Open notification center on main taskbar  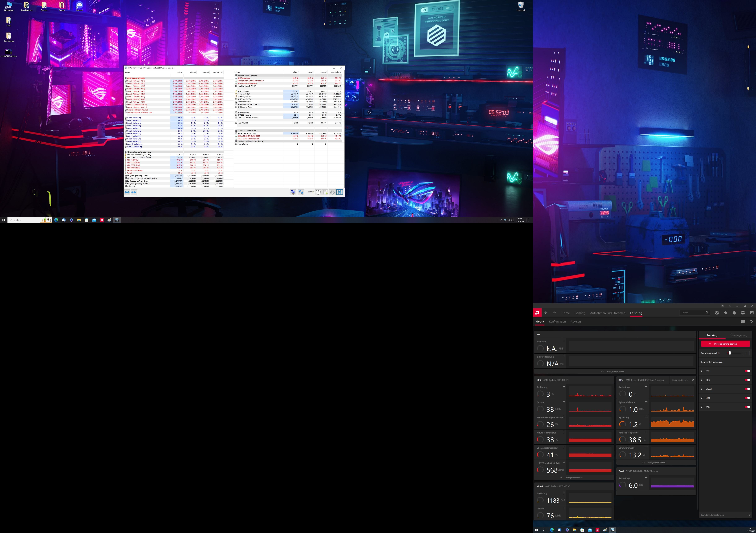[x=528, y=220]
